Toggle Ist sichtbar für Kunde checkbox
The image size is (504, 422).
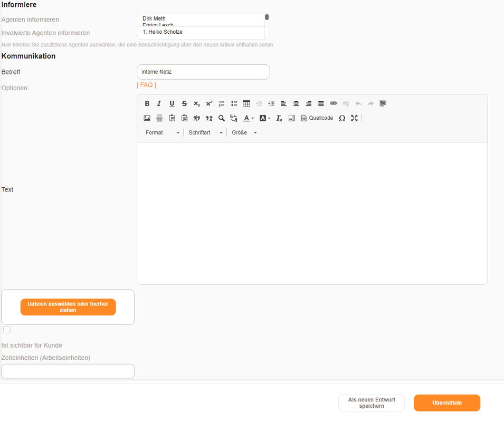pos(6,330)
